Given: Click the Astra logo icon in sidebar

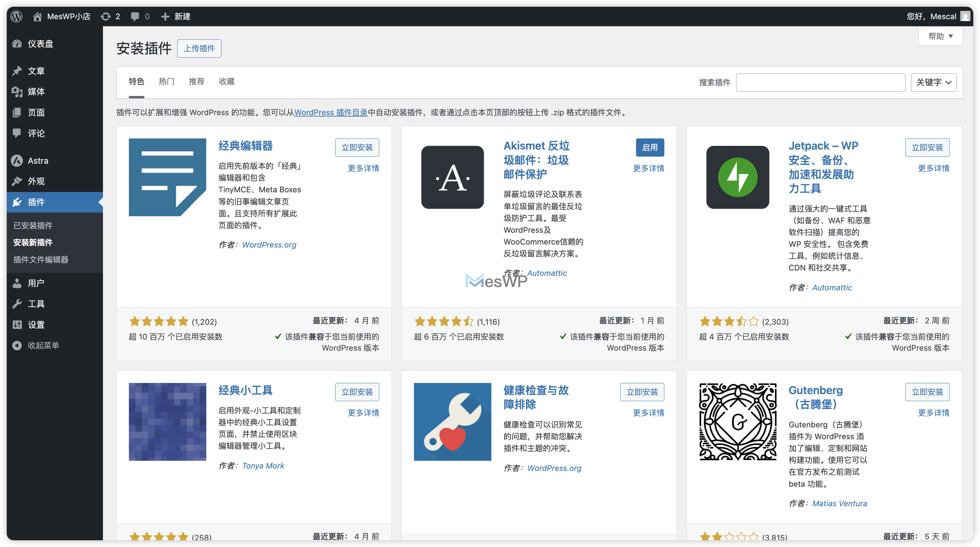Looking at the screenshot, I should pyautogui.click(x=17, y=161).
